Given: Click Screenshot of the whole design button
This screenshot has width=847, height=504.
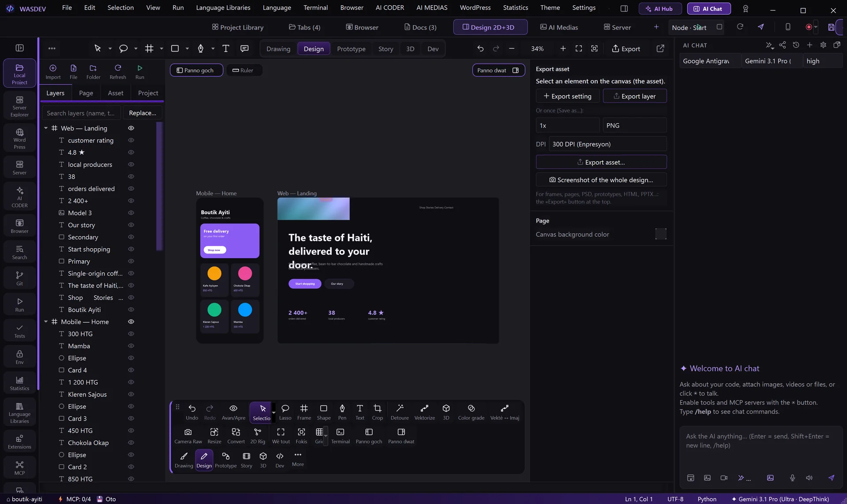Looking at the screenshot, I should click(x=601, y=179).
